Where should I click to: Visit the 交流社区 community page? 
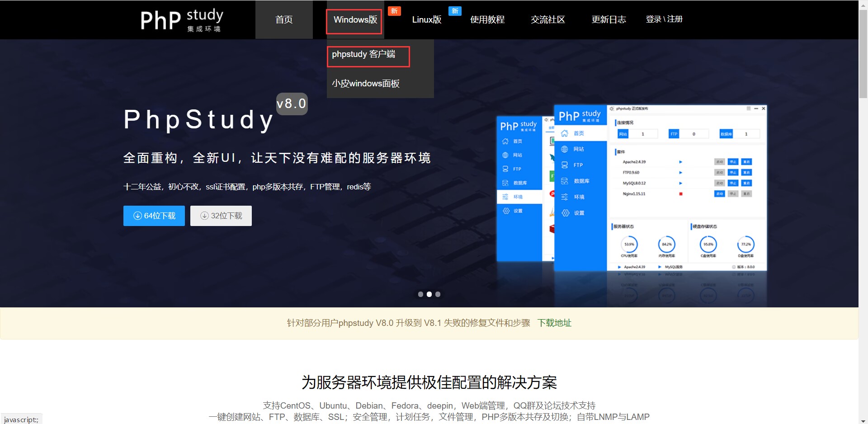click(x=548, y=19)
